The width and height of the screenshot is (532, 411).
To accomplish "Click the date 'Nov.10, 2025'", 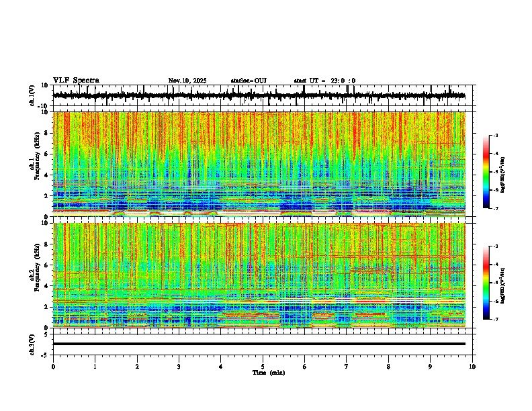I will pos(187,81).
